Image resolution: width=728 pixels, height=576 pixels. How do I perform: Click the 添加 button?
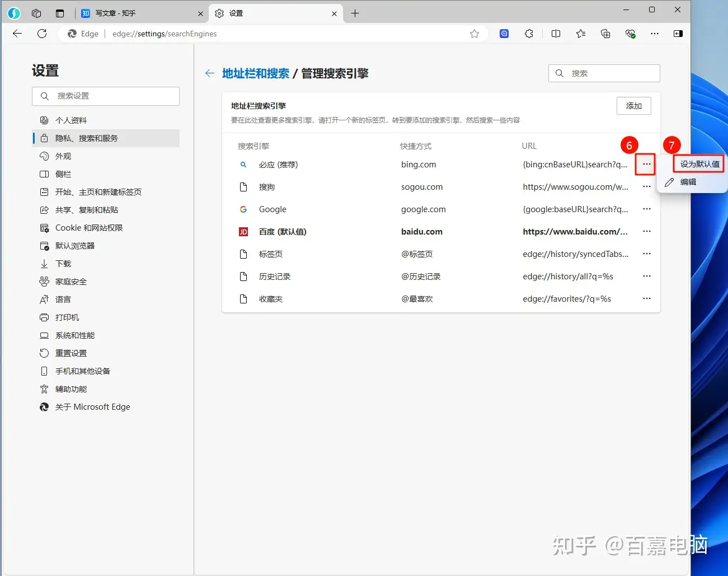[x=634, y=106]
